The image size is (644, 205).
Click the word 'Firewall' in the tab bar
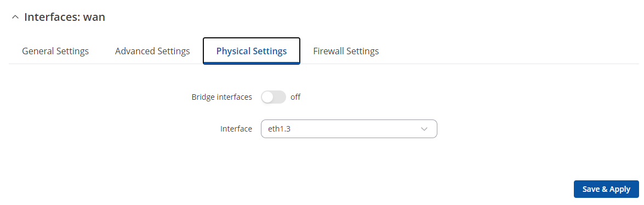point(328,51)
